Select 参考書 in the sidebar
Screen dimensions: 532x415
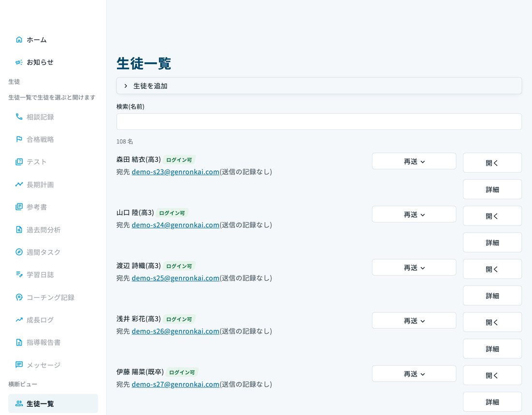53,207
